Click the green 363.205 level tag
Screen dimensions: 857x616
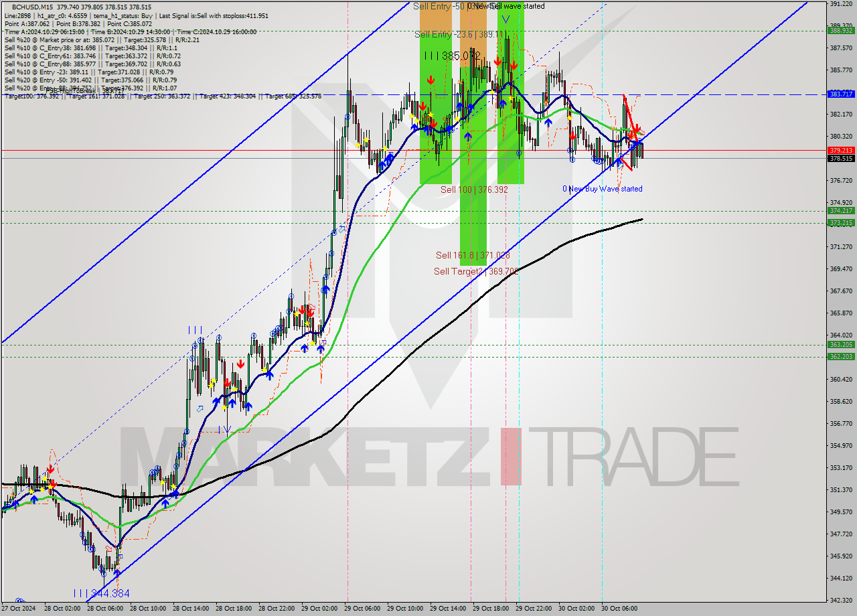[841, 345]
